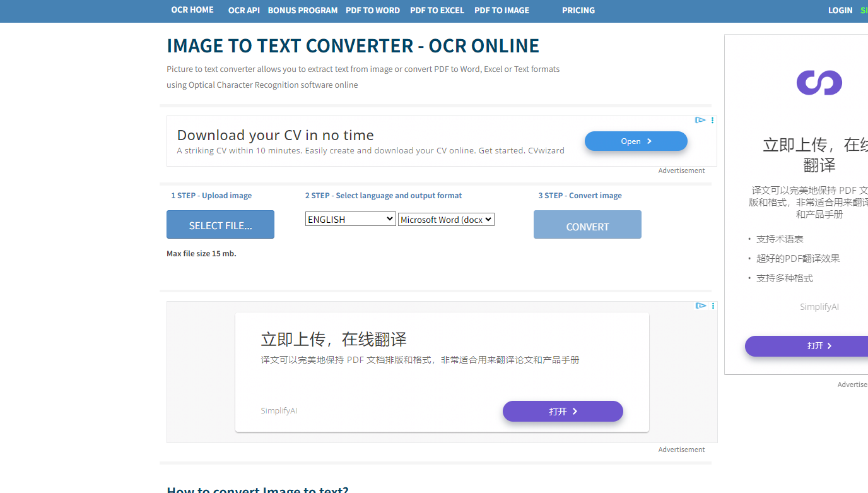Screen dimensions: 868x493
Task: Open the Microsoft Word output format dropdown
Action: pyautogui.click(x=446, y=219)
